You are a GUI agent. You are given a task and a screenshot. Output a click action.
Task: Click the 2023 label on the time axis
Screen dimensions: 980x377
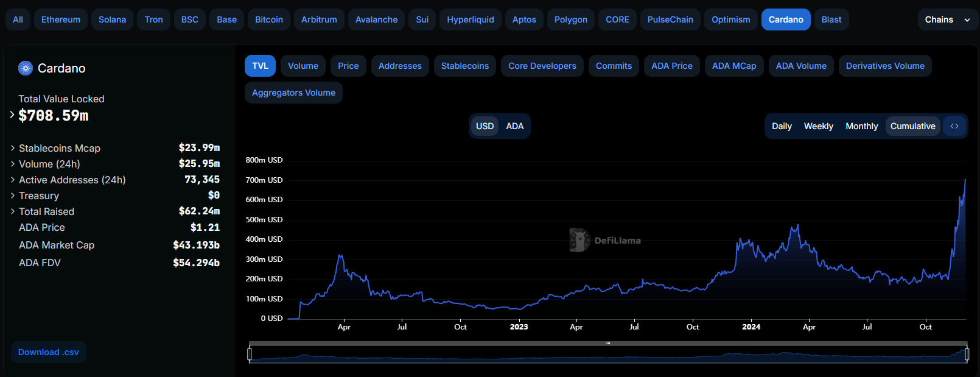519,327
